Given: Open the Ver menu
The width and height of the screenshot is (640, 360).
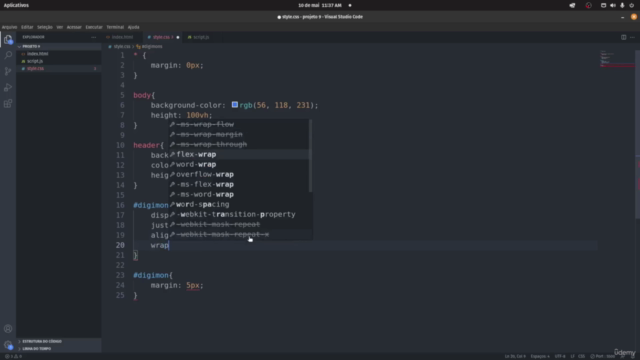Looking at the screenshot, I should [x=60, y=27].
